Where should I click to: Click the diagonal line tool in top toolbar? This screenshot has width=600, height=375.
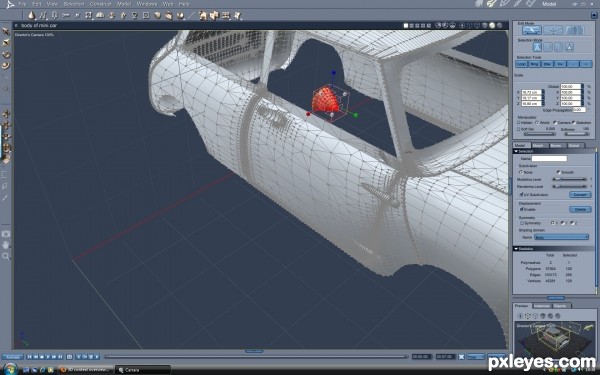192,15
